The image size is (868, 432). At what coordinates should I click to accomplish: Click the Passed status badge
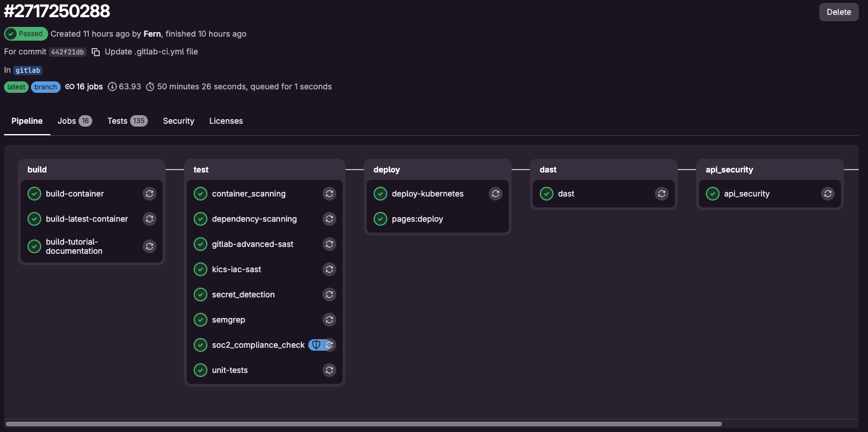pyautogui.click(x=25, y=34)
